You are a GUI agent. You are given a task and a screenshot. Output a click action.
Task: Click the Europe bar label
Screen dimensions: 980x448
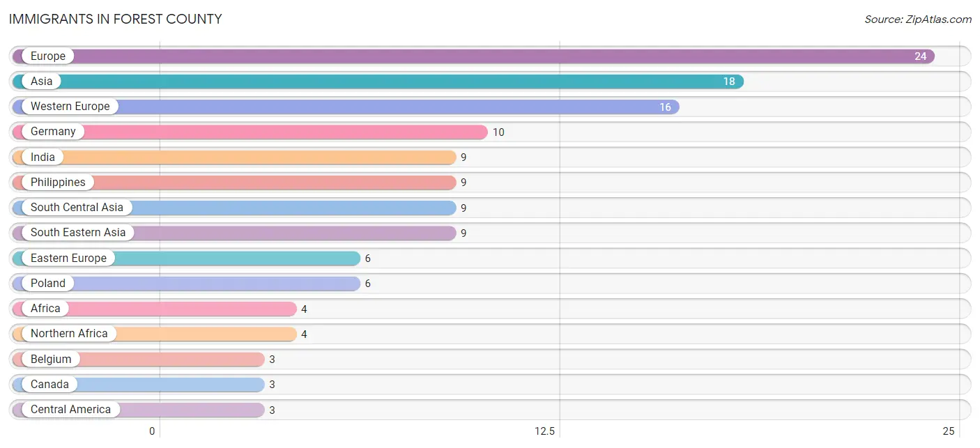click(x=48, y=56)
